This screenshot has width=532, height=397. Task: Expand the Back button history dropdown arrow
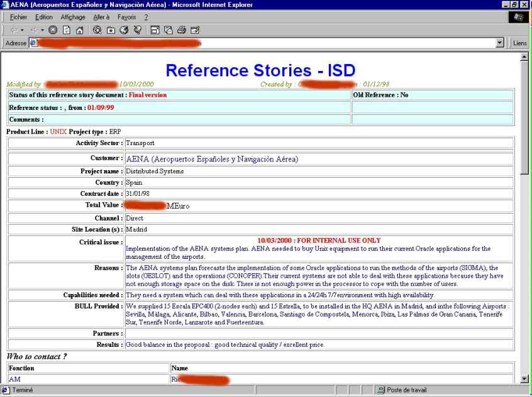point(22,31)
